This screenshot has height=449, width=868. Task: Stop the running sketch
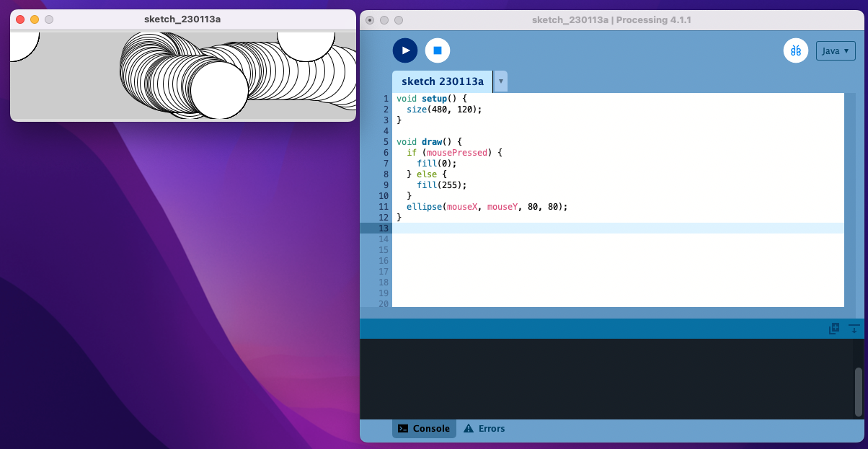pos(438,50)
